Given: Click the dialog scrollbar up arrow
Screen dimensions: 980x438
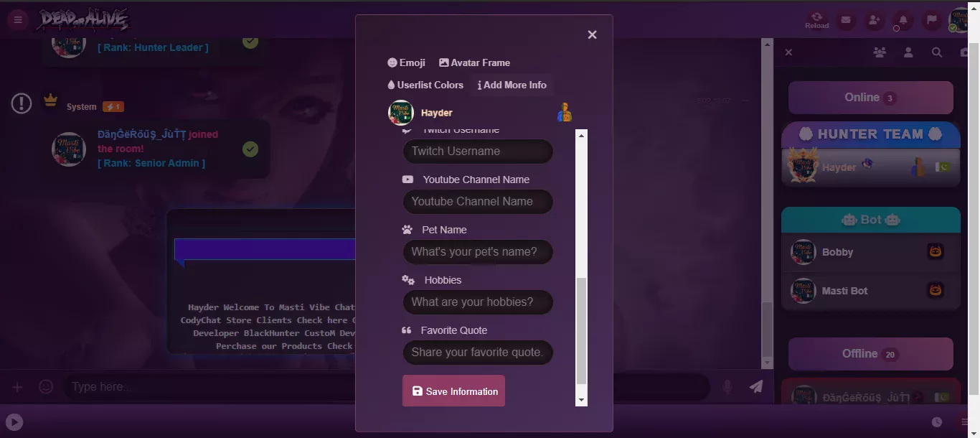Looking at the screenshot, I should tap(581, 134).
